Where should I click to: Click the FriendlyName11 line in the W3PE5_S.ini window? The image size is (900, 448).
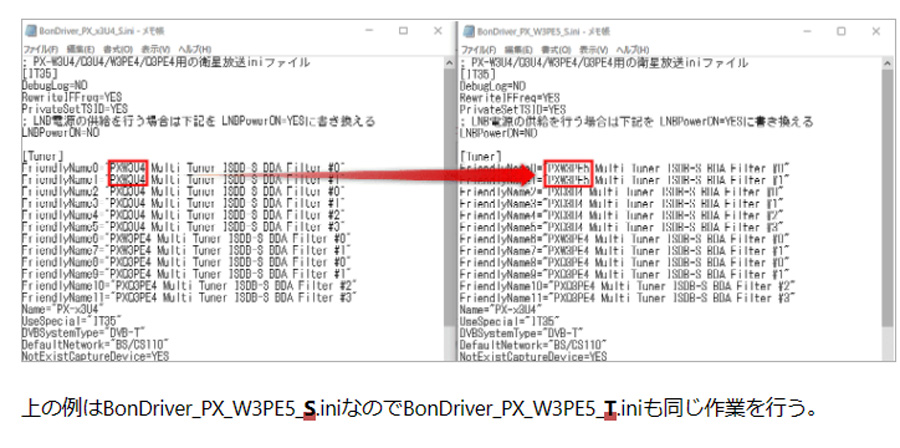pyautogui.click(x=628, y=298)
